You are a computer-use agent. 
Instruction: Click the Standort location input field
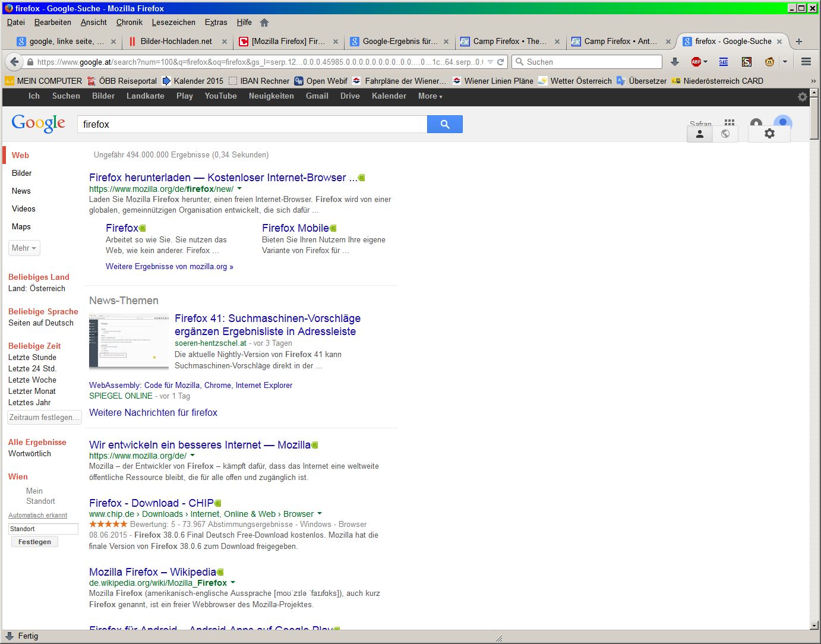click(43, 529)
